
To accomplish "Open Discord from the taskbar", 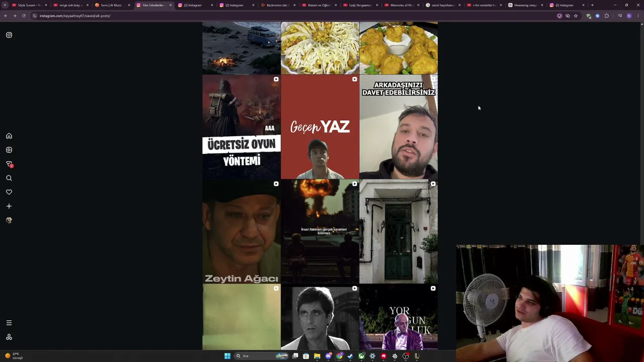I will click(x=329, y=356).
